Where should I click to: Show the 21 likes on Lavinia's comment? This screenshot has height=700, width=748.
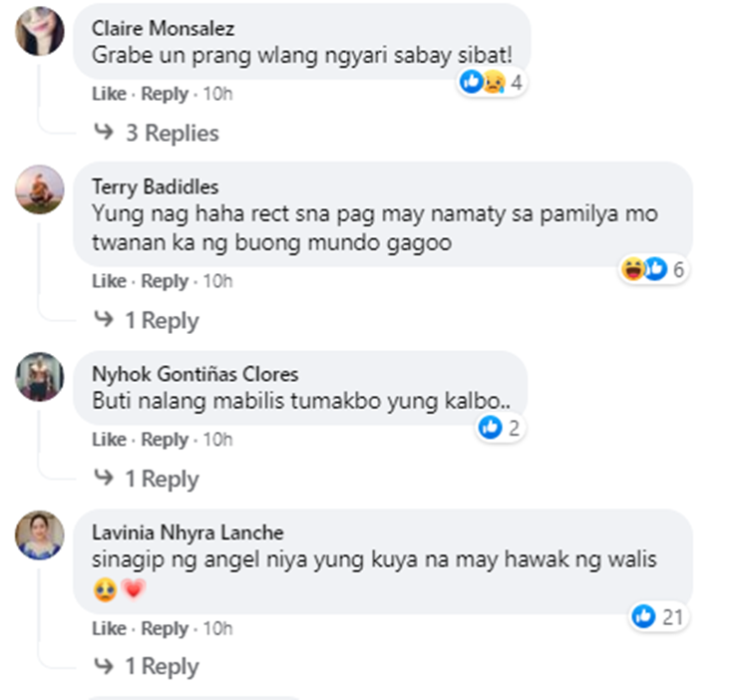point(658,617)
